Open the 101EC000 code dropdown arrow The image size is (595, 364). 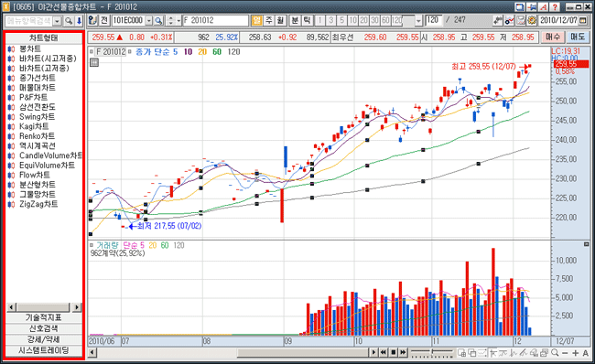pyautogui.click(x=149, y=20)
